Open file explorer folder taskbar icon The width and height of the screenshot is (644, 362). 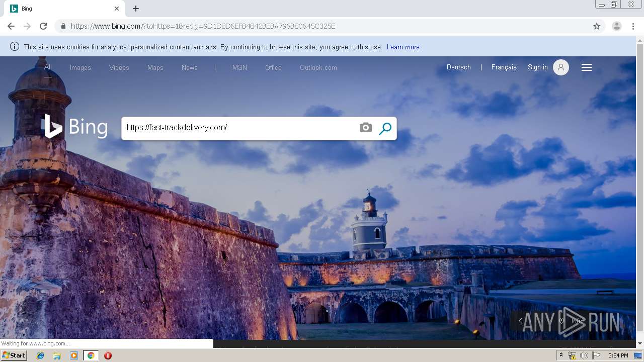(x=57, y=355)
